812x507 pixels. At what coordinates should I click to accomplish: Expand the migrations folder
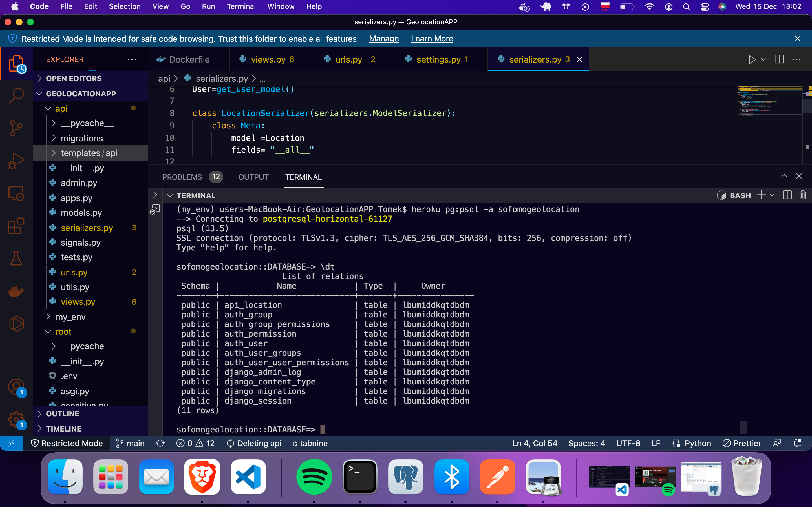click(81, 138)
